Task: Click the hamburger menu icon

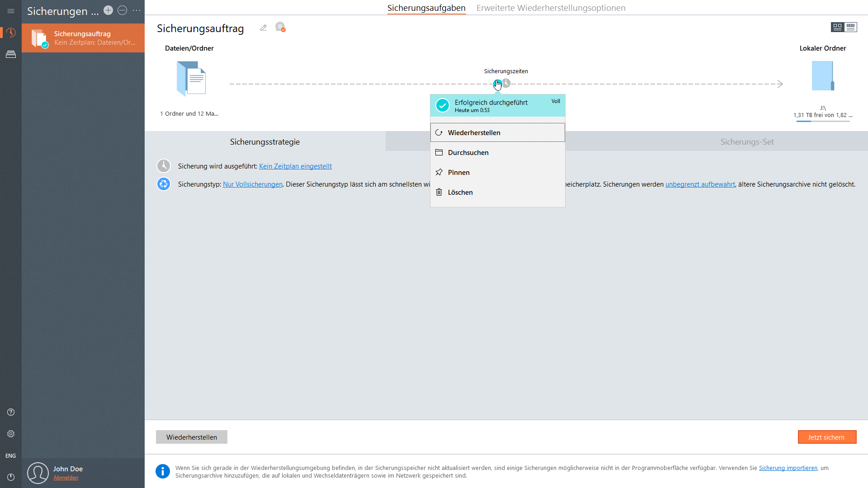Action: tap(11, 11)
